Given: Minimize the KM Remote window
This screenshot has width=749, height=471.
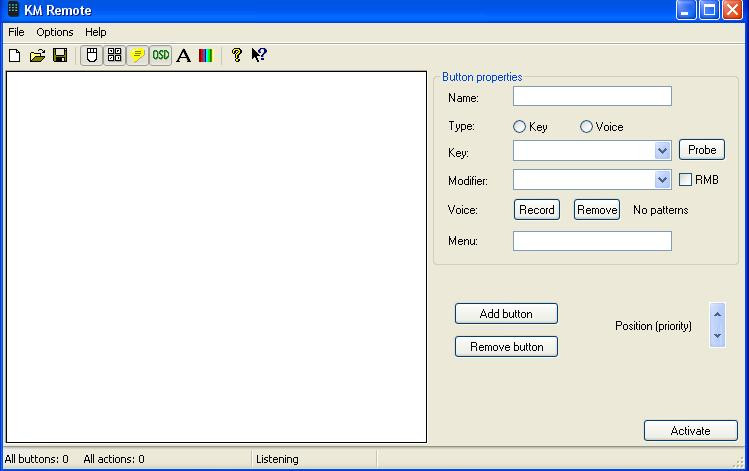Looking at the screenshot, I should (x=686, y=10).
